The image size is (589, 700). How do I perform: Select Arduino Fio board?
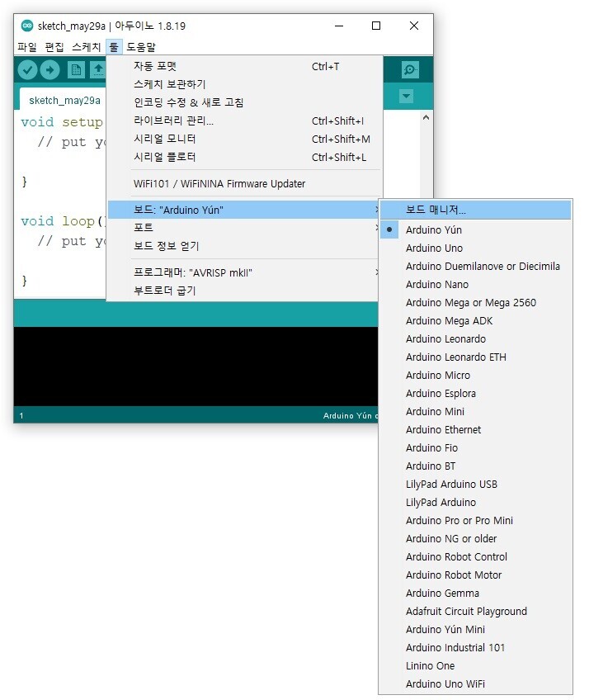click(x=476, y=447)
